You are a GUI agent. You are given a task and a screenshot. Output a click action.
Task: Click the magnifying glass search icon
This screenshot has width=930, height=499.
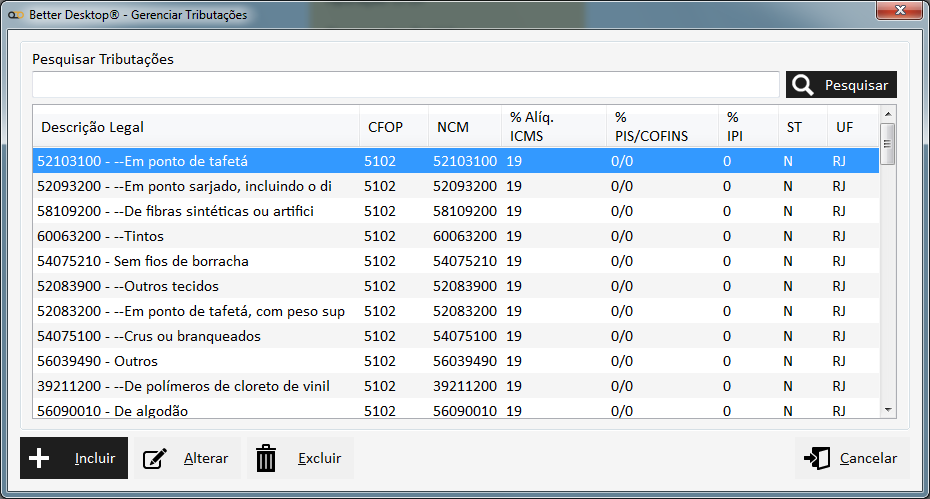pos(803,85)
